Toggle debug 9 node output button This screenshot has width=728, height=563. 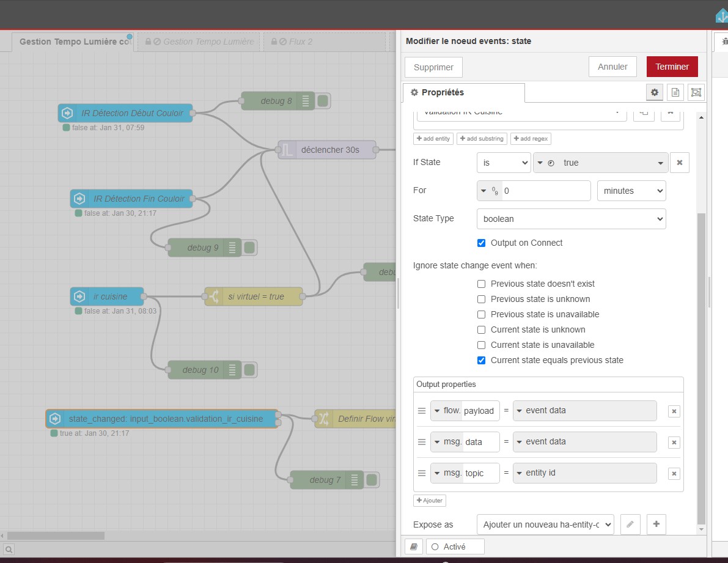coord(249,248)
